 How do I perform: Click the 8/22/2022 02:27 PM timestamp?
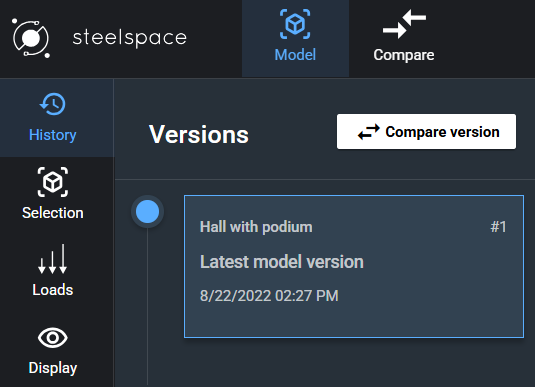(x=269, y=296)
